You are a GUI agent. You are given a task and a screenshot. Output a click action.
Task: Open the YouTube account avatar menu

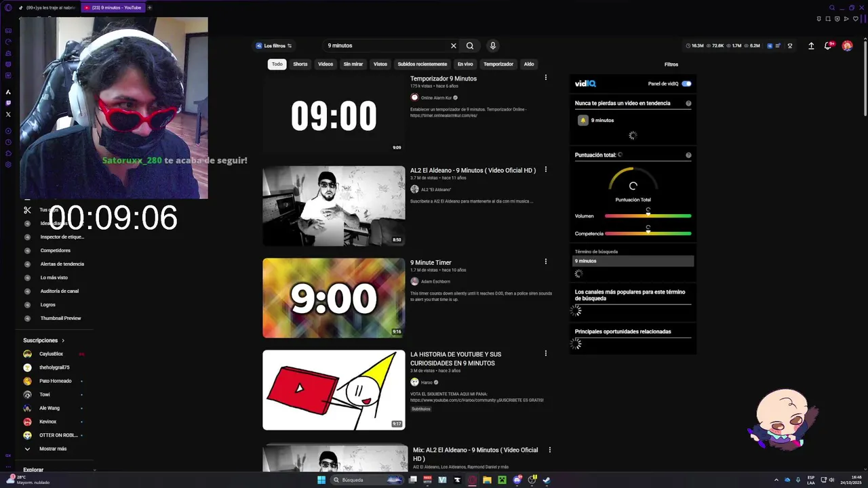[x=847, y=45]
